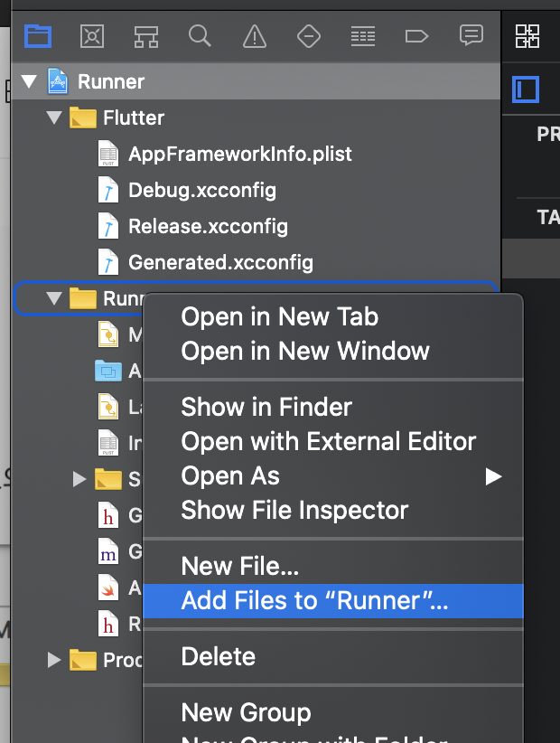Choose Open in New Window

coord(333,351)
